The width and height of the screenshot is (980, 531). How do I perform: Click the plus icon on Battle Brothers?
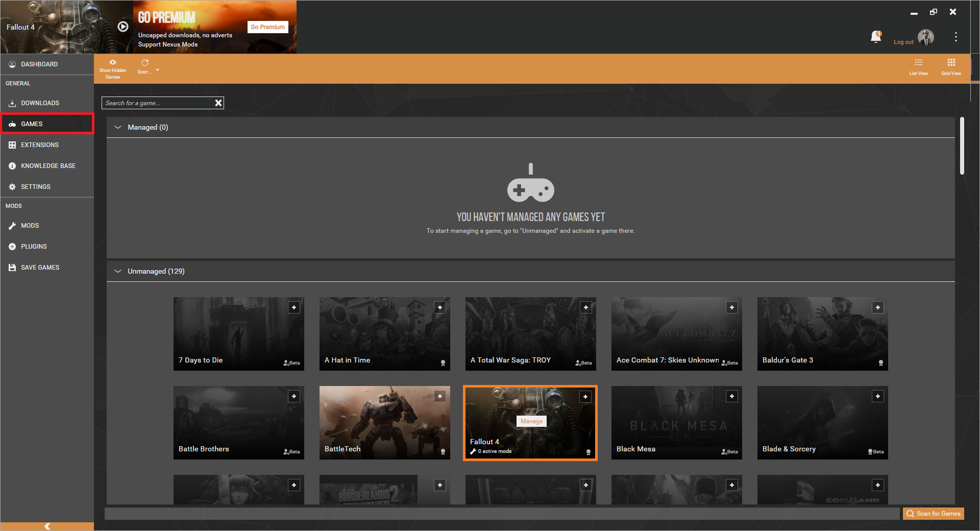coord(294,396)
